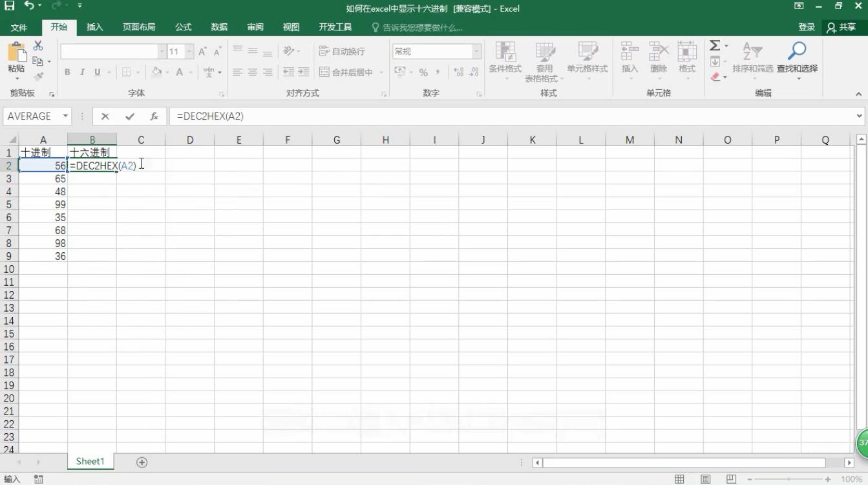Undo the last action
The width and height of the screenshot is (868, 485).
(x=29, y=6)
